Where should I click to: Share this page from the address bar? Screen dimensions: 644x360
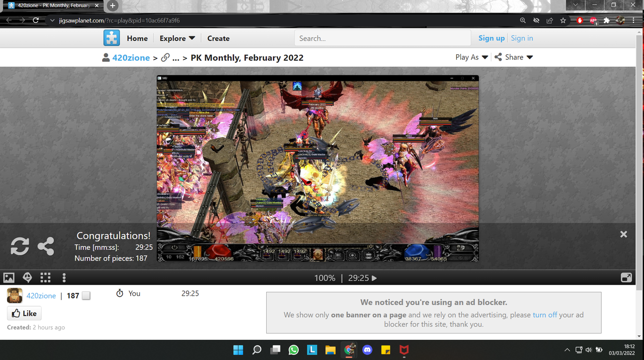pos(549,21)
